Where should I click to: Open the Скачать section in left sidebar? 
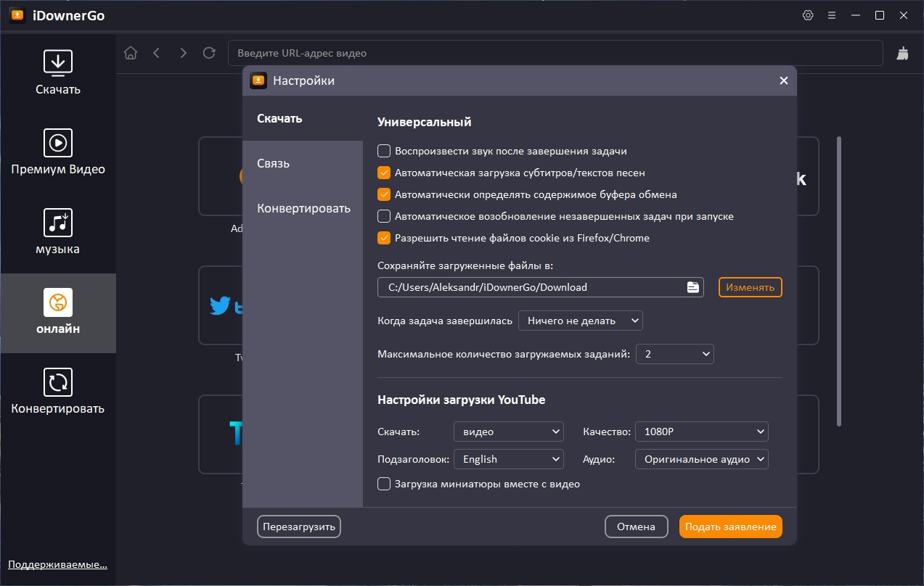[58, 74]
